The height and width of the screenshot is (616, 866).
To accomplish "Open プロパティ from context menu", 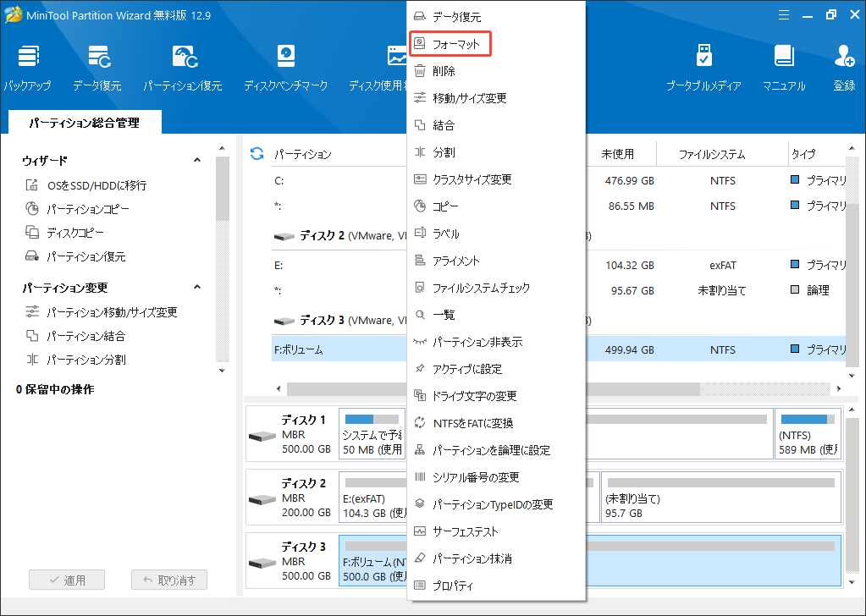I will point(496,585).
